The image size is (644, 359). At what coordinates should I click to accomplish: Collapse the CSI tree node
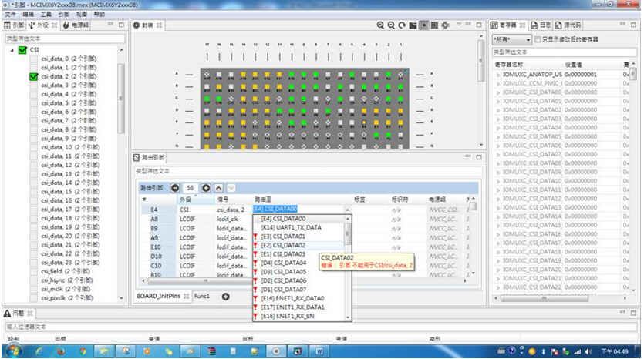click(12, 51)
